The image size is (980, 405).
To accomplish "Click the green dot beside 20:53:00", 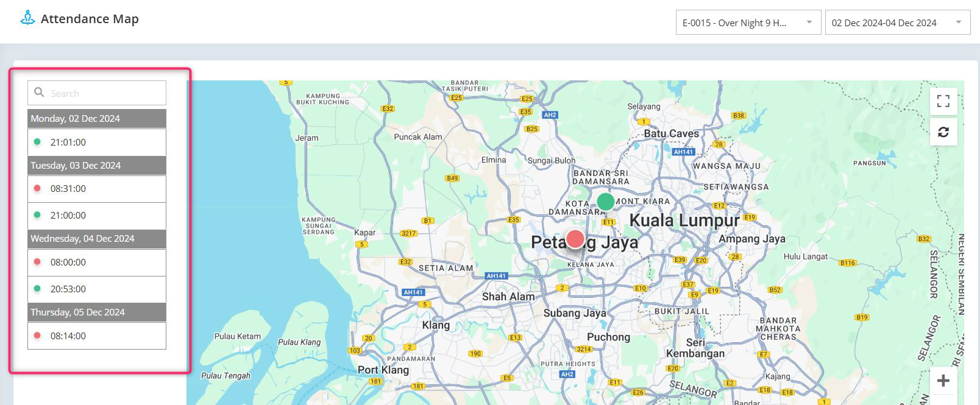I will [x=37, y=289].
